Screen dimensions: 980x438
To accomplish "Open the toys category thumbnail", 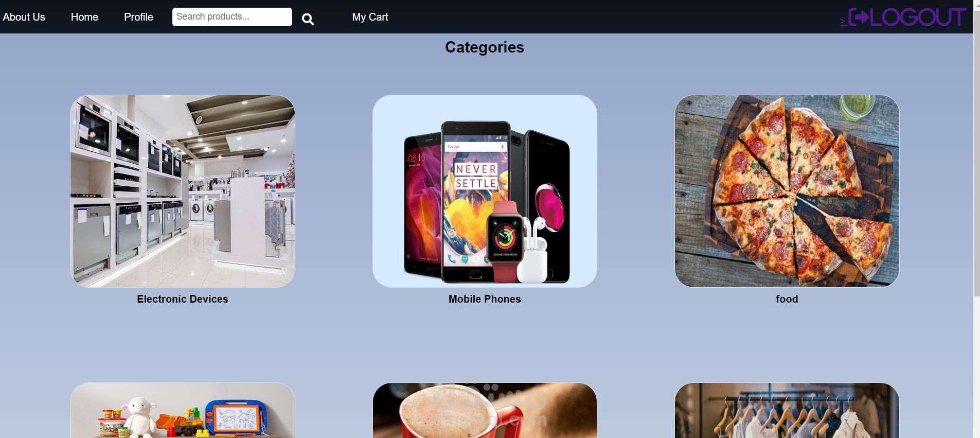I will [x=183, y=410].
